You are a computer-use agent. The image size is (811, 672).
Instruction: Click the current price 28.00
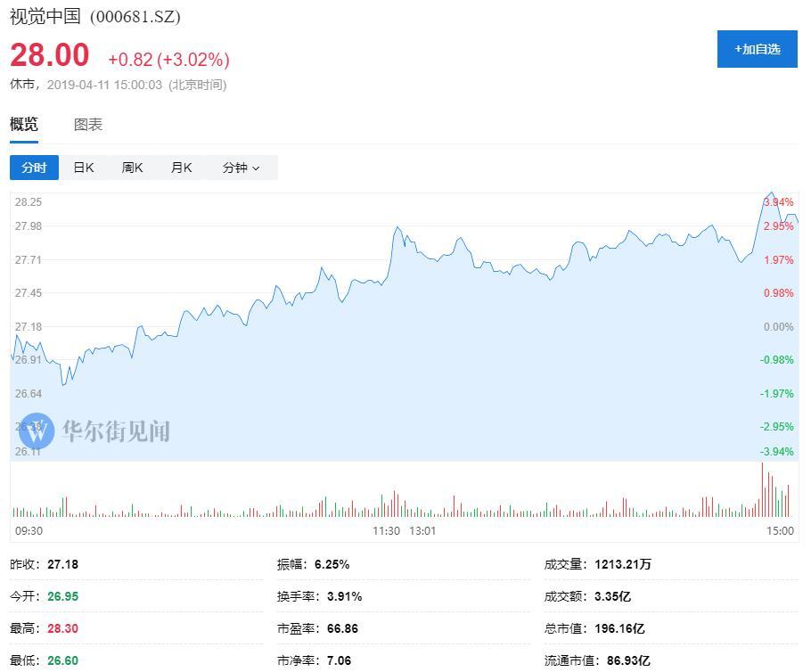coord(50,55)
